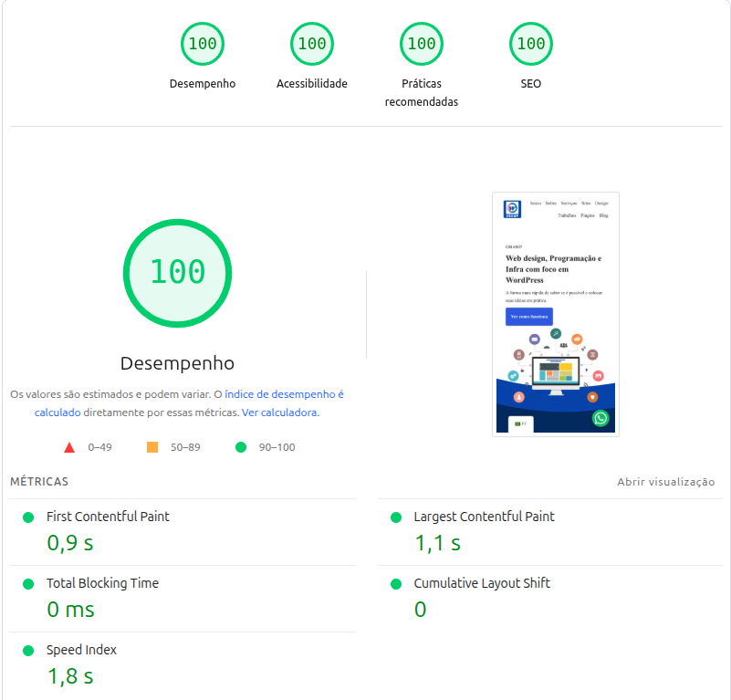The image size is (731, 700).
Task: Click the SEO score gauge
Action: 531,44
